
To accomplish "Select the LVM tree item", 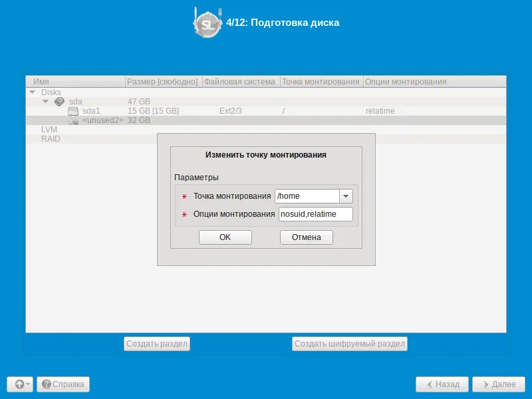I will tap(49, 130).
